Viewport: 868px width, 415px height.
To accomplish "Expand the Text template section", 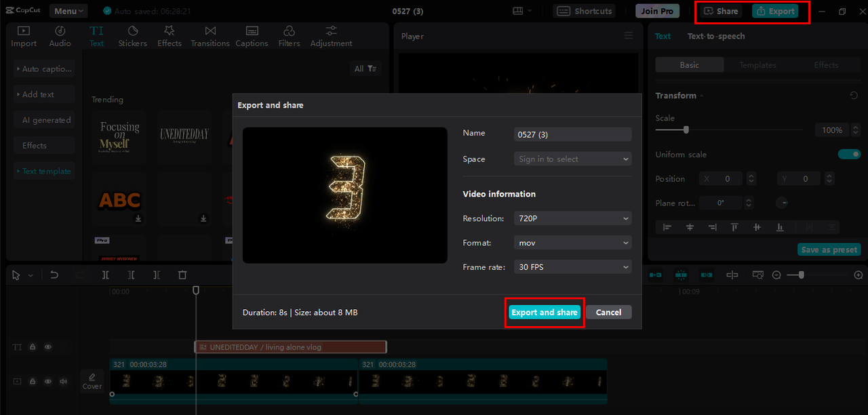I will pyautogui.click(x=44, y=171).
